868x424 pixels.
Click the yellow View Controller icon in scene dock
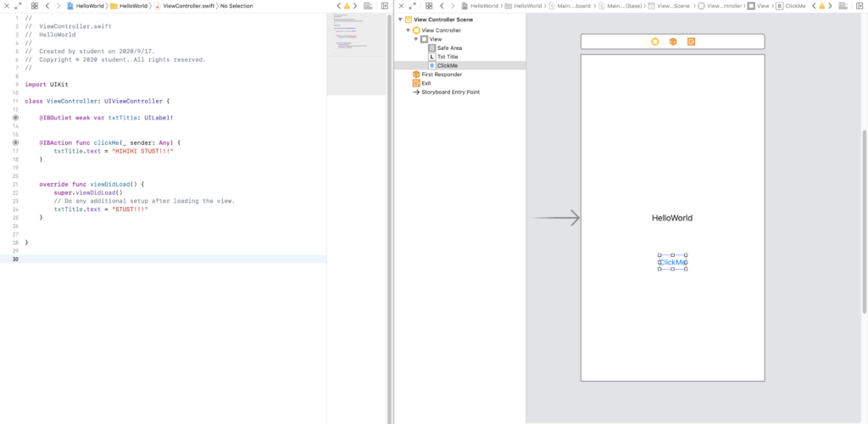coord(654,42)
